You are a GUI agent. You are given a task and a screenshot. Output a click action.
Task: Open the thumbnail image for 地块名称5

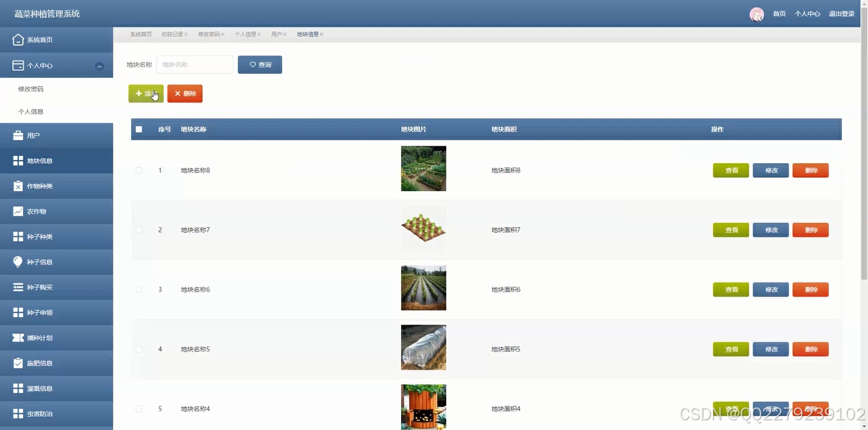[x=423, y=347]
